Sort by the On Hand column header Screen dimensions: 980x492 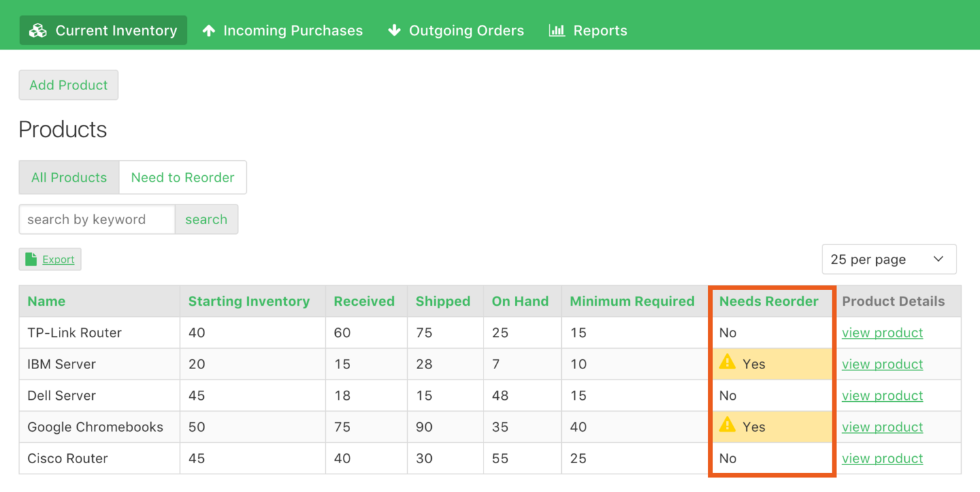521,301
